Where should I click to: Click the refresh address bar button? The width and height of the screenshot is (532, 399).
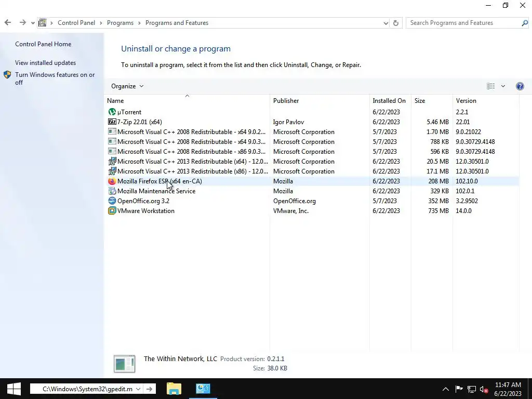(x=395, y=23)
